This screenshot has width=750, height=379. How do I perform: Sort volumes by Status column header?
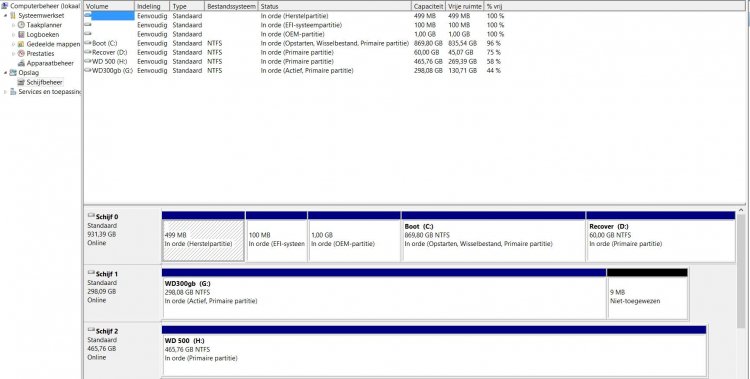(335, 7)
